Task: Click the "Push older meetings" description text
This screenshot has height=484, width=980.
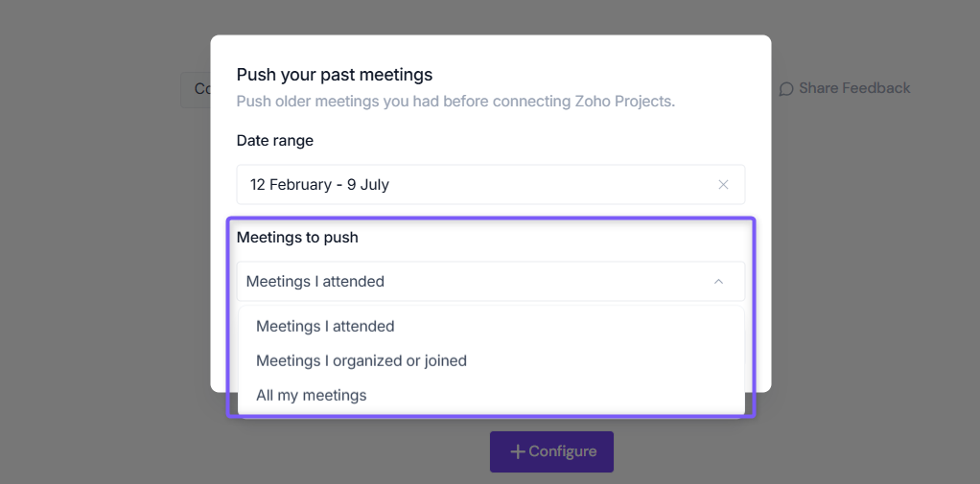Action: pos(455,102)
